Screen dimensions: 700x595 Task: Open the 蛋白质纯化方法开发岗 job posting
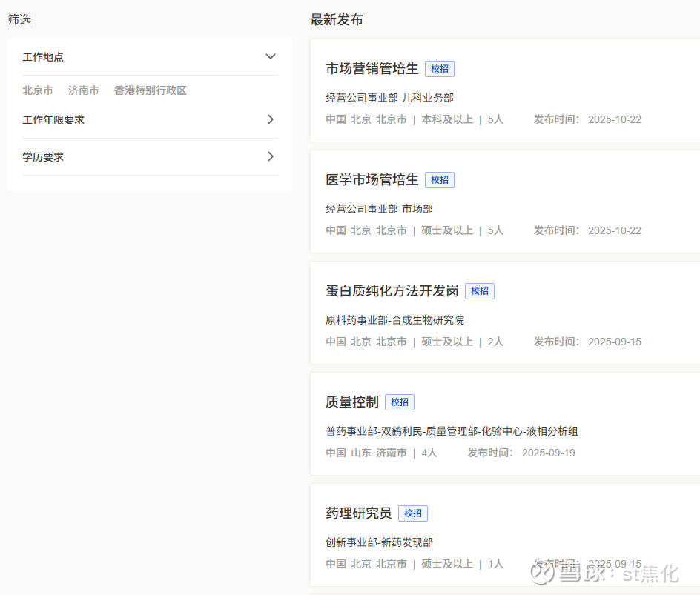(x=392, y=291)
